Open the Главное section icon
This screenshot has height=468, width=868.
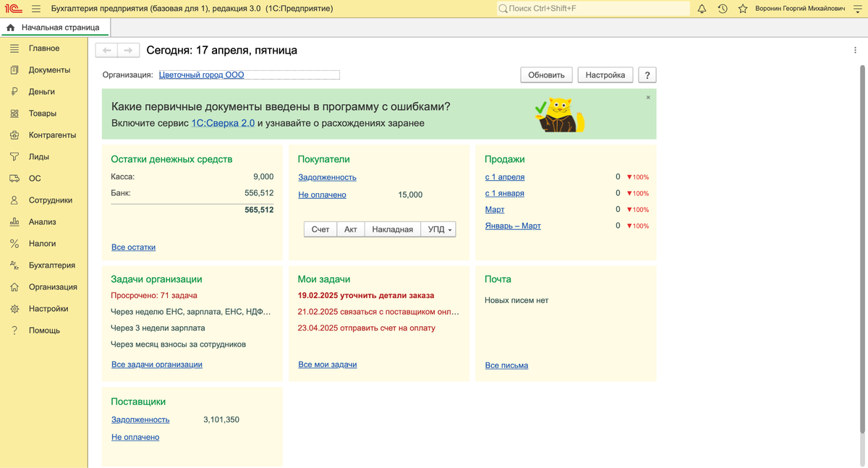pyautogui.click(x=14, y=48)
